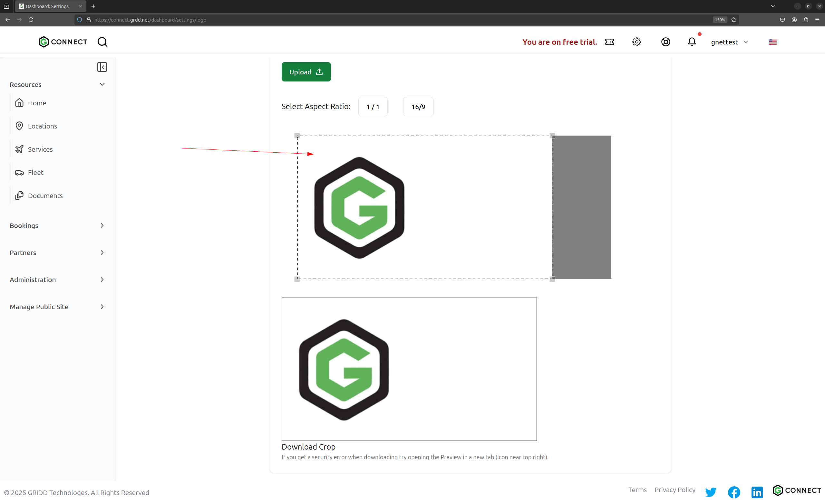Image resolution: width=825 pixels, height=504 pixels.
Task: Open the Twitter footer icon
Action: coord(711,492)
